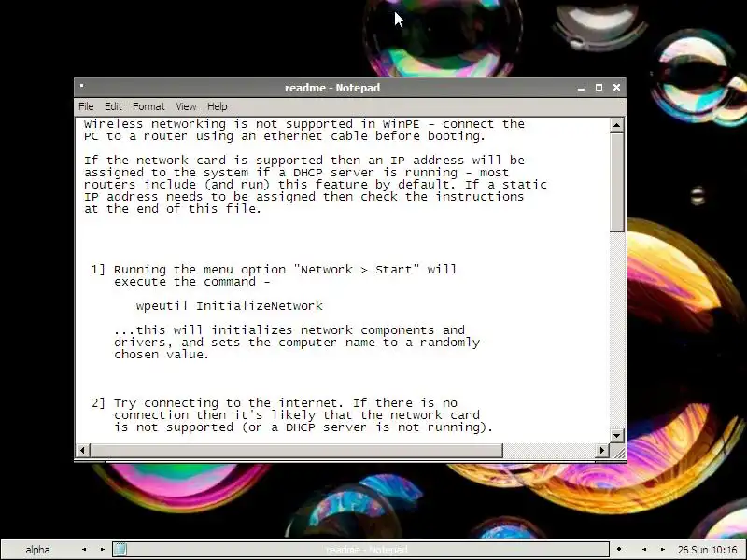This screenshot has height=560, width=747.
Task: Open the Help menu
Action: [218, 106]
